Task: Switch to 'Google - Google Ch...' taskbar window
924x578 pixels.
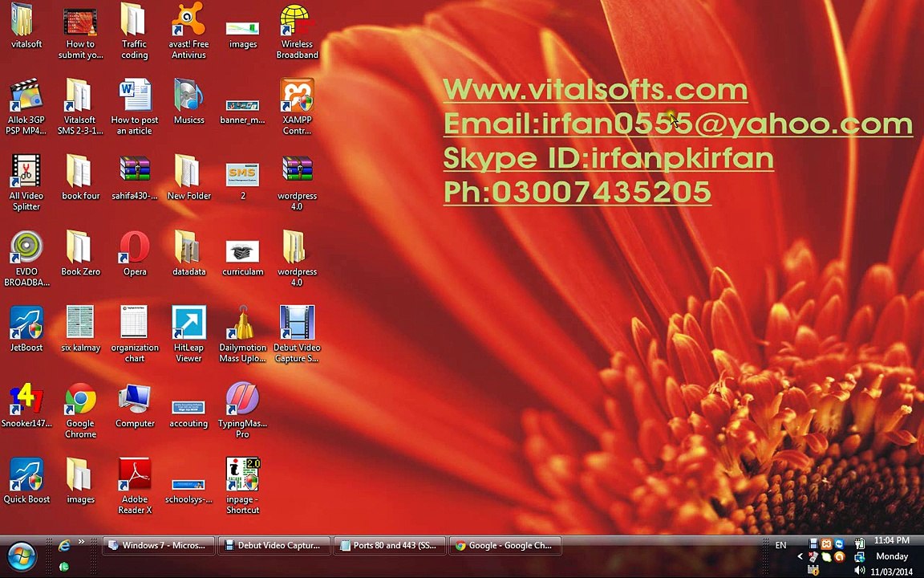Action: click(x=505, y=546)
